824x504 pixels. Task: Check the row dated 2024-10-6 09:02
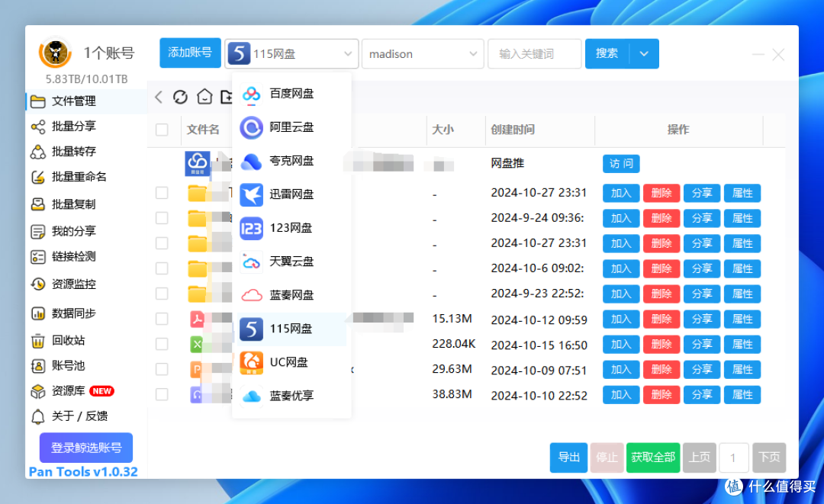pyautogui.click(x=162, y=268)
